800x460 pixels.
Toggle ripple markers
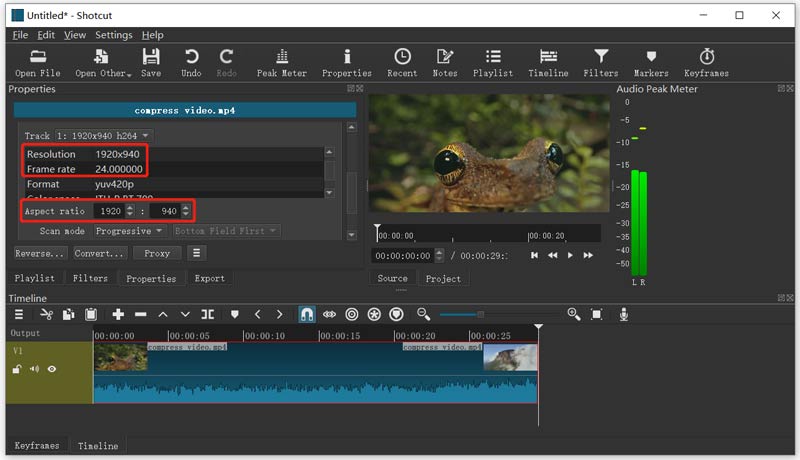coord(396,314)
